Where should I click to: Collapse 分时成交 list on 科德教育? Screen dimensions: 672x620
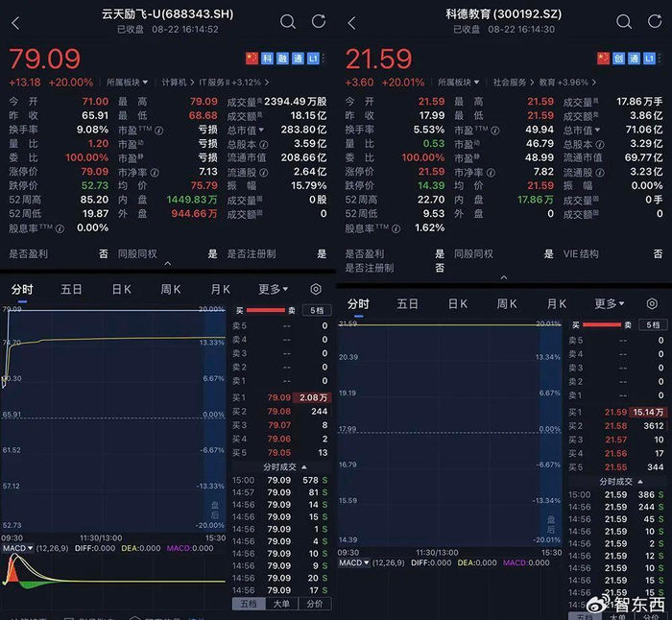620,482
